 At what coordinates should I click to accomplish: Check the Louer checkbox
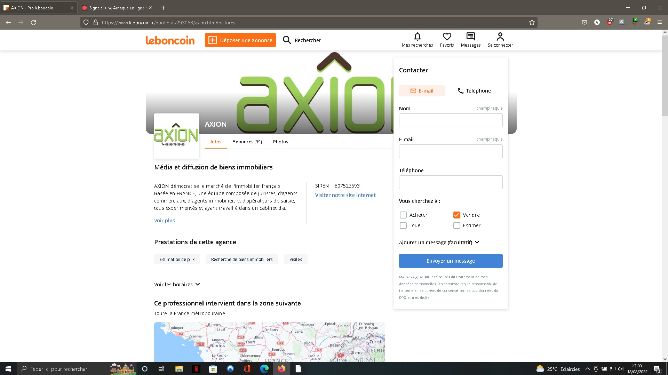(403, 225)
